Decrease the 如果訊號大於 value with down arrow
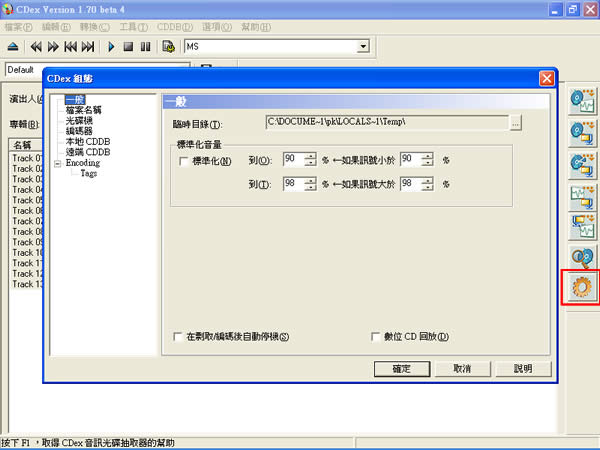This screenshot has width=600, height=450. pos(427,187)
